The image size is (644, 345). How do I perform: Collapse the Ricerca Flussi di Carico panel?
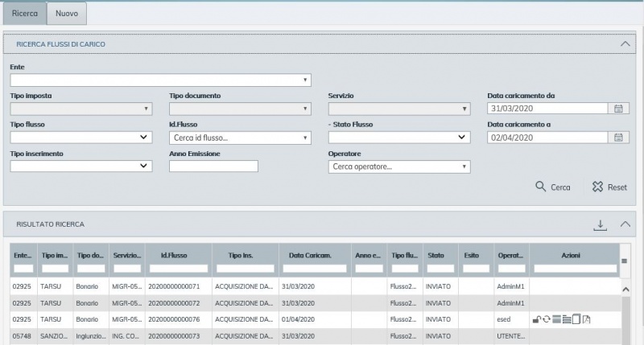tap(625, 43)
